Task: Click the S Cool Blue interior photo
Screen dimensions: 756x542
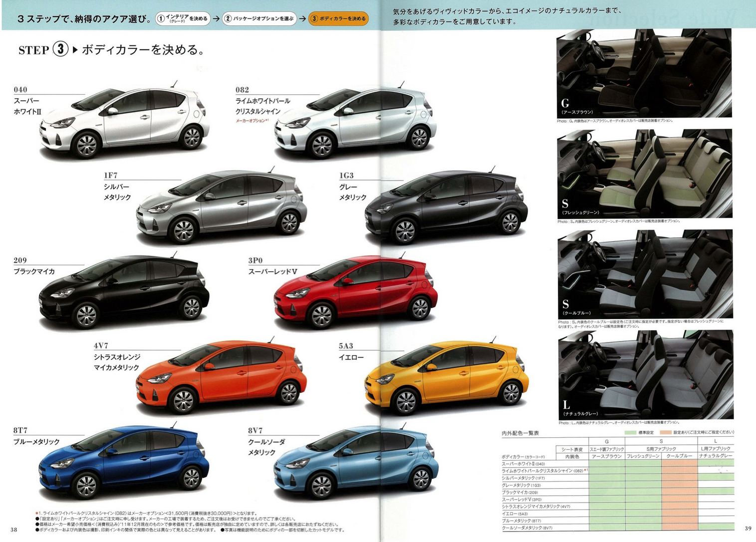Action: click(x=644, y=274)
